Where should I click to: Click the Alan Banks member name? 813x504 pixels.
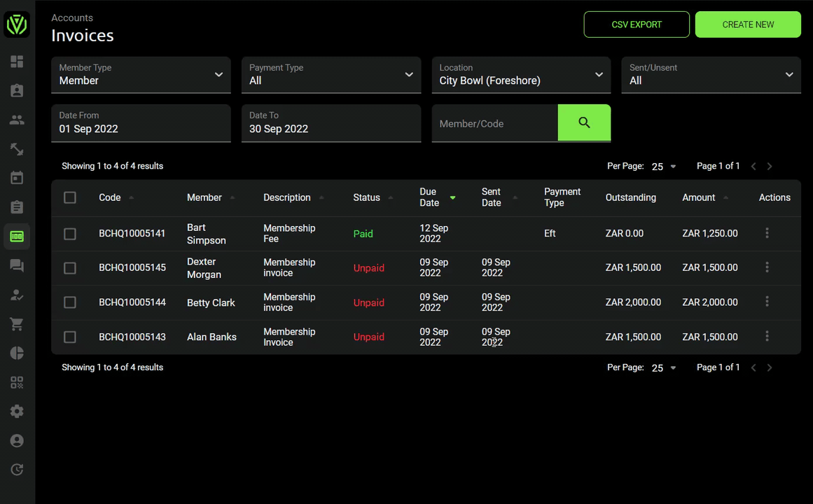[x=211, y=337]
